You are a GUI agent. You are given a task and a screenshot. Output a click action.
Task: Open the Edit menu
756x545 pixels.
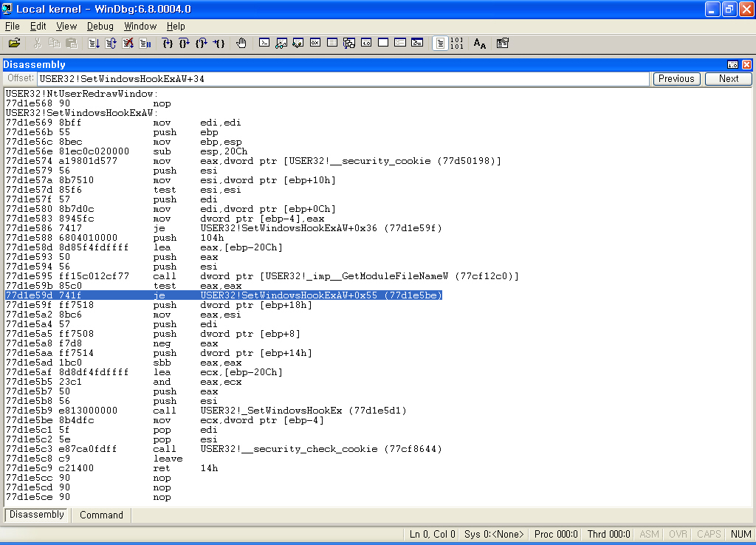coord(38,26)
